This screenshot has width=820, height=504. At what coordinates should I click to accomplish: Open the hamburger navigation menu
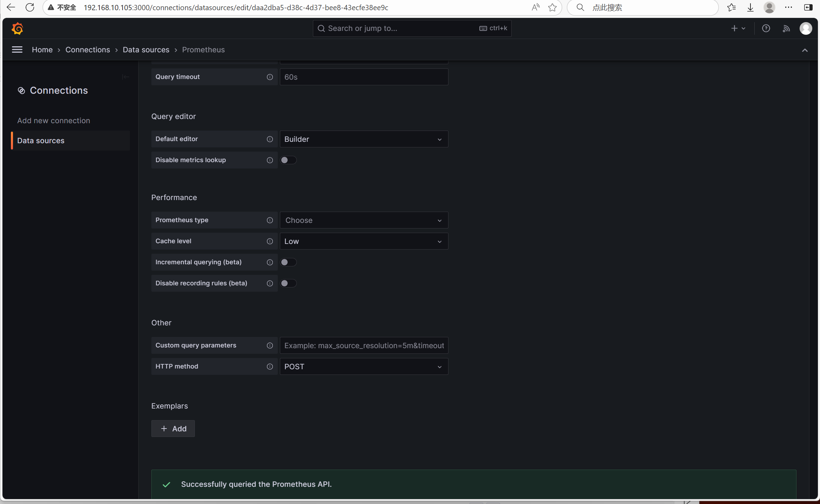coord(17,49)
